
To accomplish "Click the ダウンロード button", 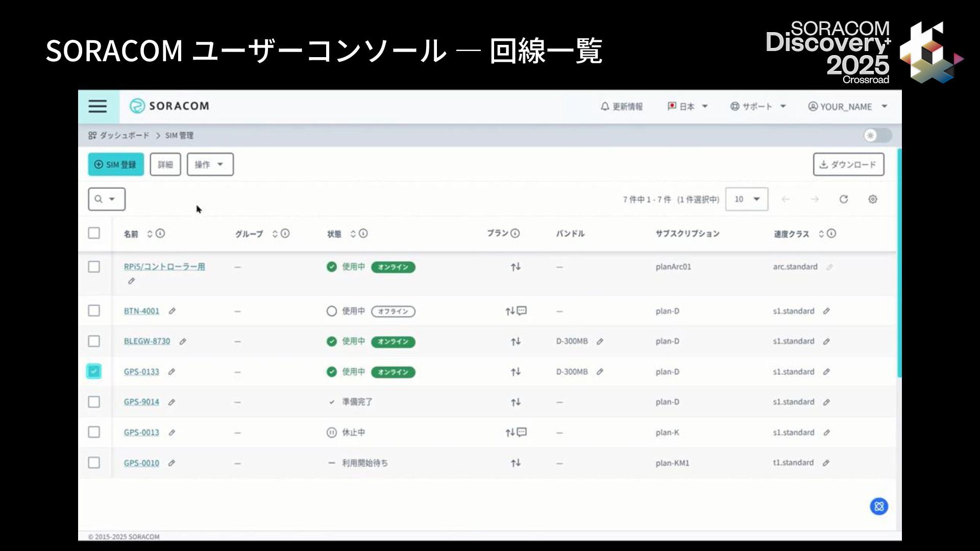I will [848, 164].
